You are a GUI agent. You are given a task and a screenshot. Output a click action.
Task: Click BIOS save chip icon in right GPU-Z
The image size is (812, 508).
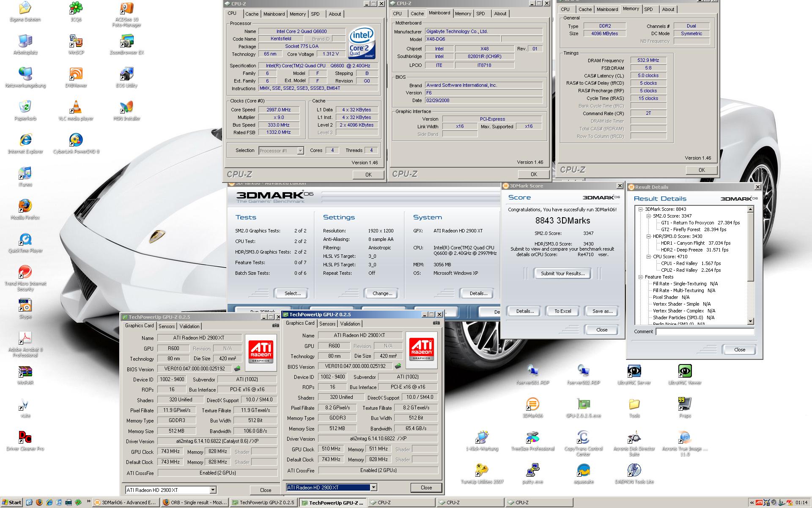click(x=398, y=366)
